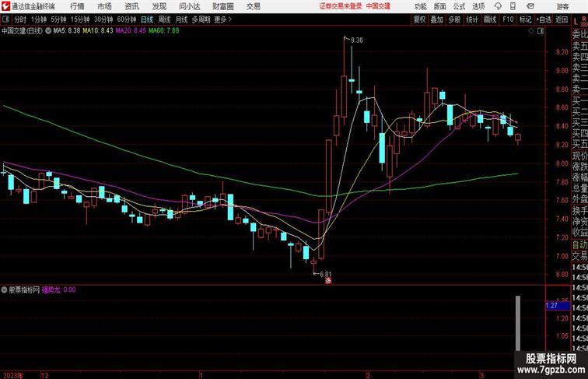Open the 行情 menu
This screenshot has height=379, width=588.
[x=77, y=6]
